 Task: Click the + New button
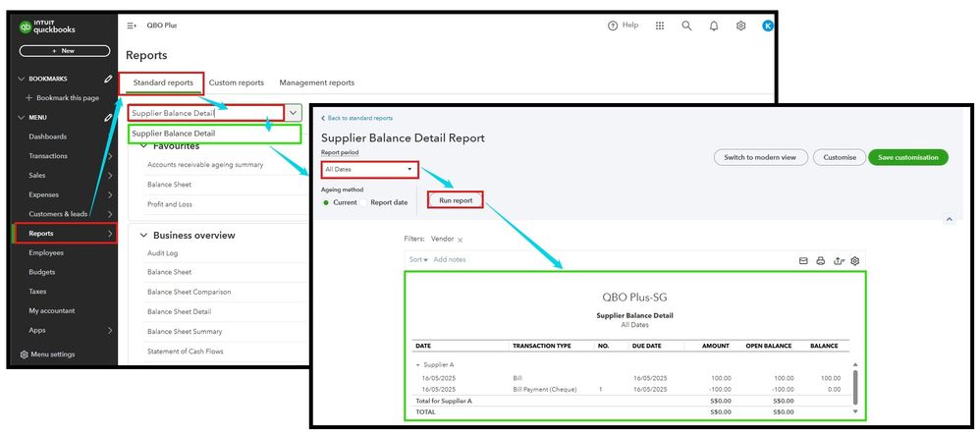[x=65, y=51]
